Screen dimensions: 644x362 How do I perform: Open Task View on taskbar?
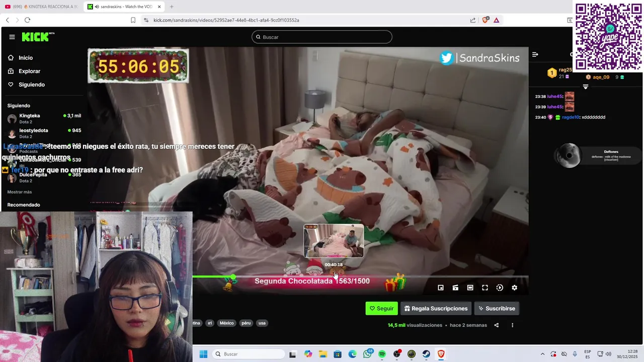pos(293,354)
